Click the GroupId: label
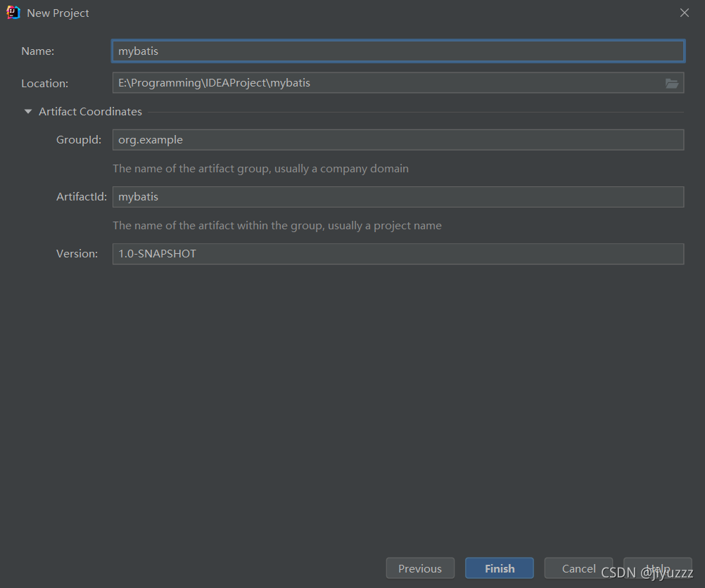The width and height of the screenshot is (705, 588). (x=79, y=140)
